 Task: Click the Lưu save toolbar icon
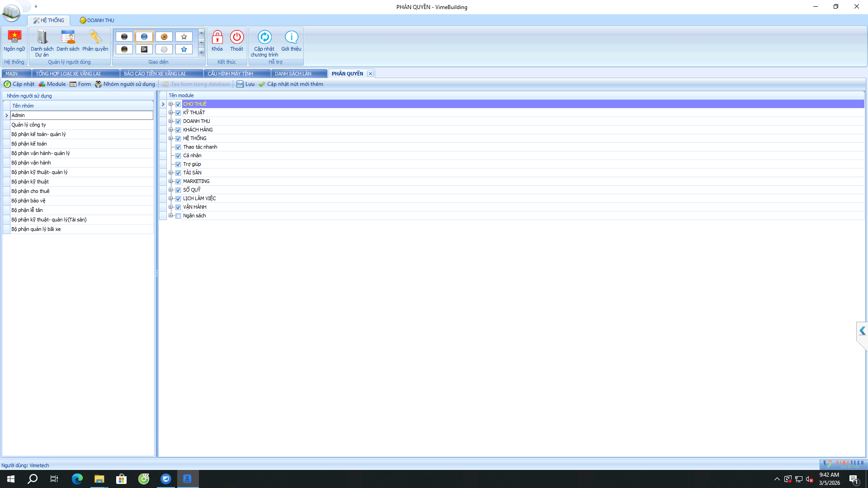(240, 84)
